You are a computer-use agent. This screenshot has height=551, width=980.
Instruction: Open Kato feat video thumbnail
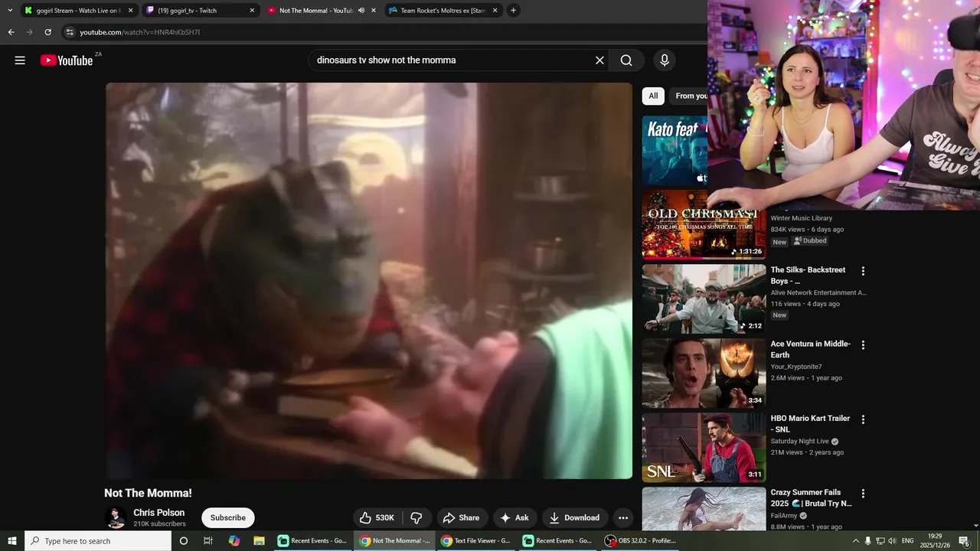(675, 151)
